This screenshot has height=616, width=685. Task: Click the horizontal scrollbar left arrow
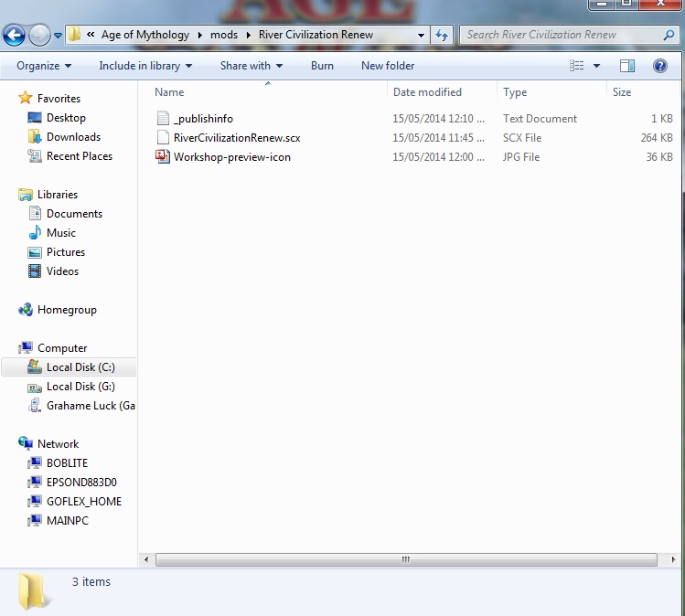coord(146,559)
